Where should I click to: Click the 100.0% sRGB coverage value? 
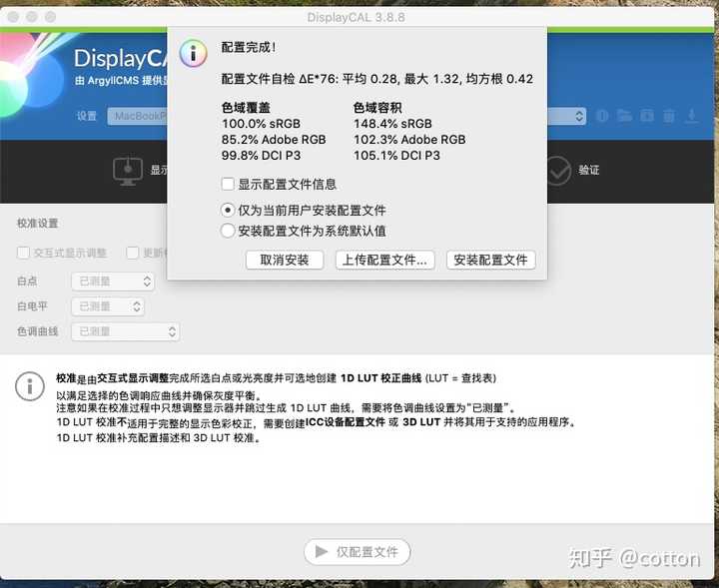pos(261,124)
